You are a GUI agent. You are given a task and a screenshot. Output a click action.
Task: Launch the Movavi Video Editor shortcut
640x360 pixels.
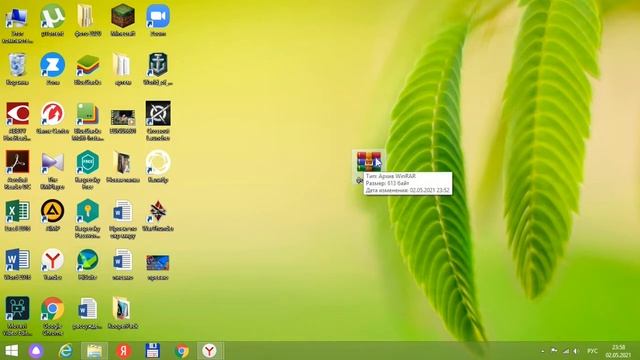[x=17, y=309]
